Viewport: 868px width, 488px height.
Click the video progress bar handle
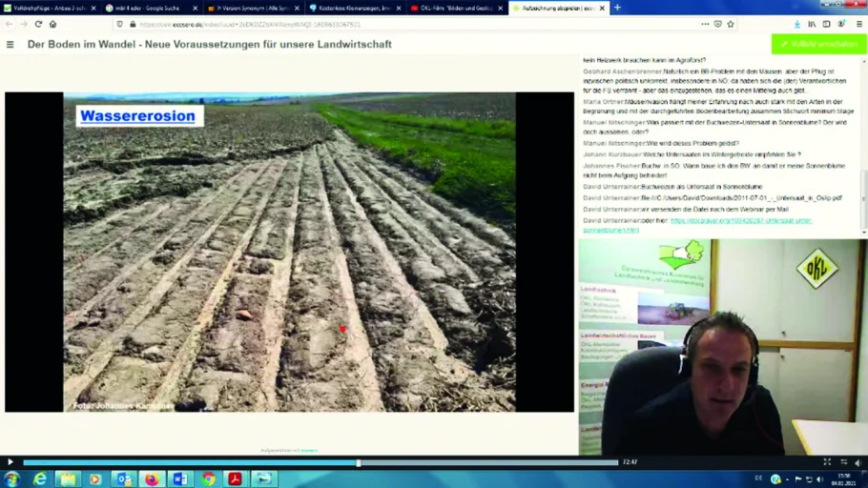(359, 462)
